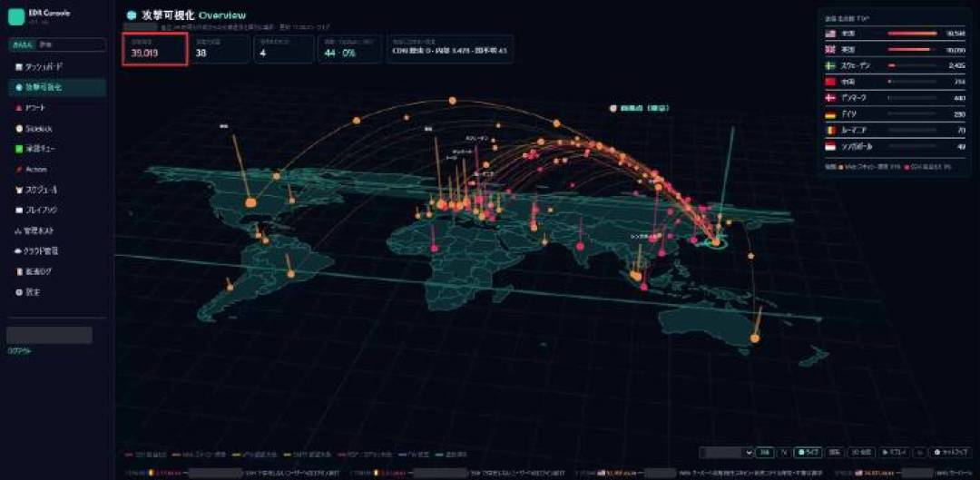Screen dimensions: 980x480
Task: Click the stat card showing 4
Action: [284, 49]
